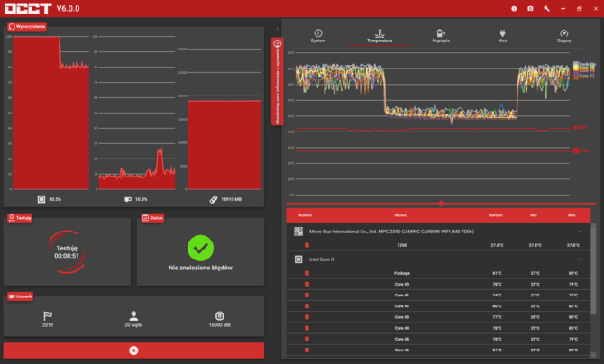Click the V6.0.0 version label
This screenshot has width=604, height=364.
(x=68, y=8)
